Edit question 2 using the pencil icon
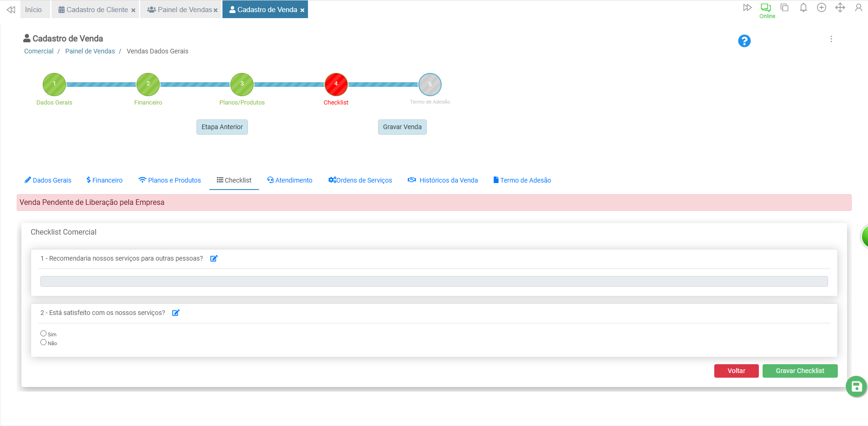 176,313
